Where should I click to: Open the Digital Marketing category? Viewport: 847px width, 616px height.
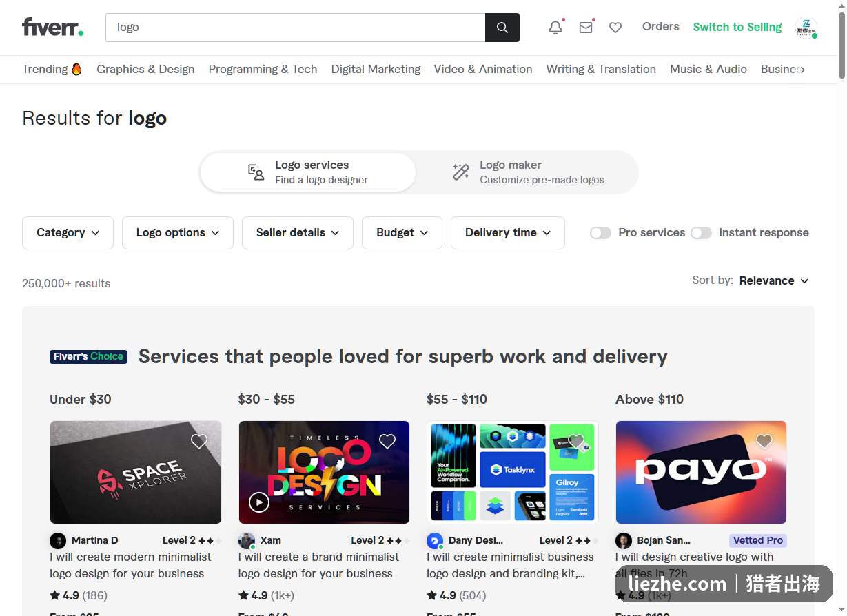[376, 69]
